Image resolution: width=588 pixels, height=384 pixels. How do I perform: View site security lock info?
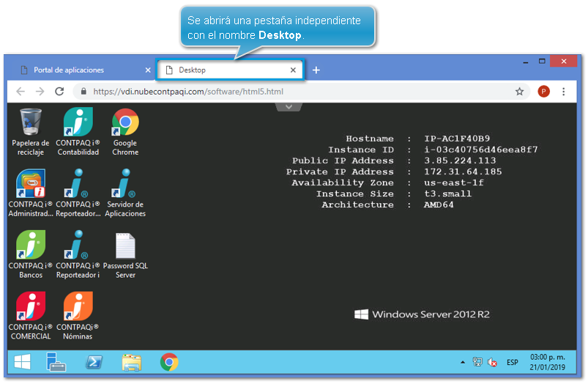click(83, 91)
